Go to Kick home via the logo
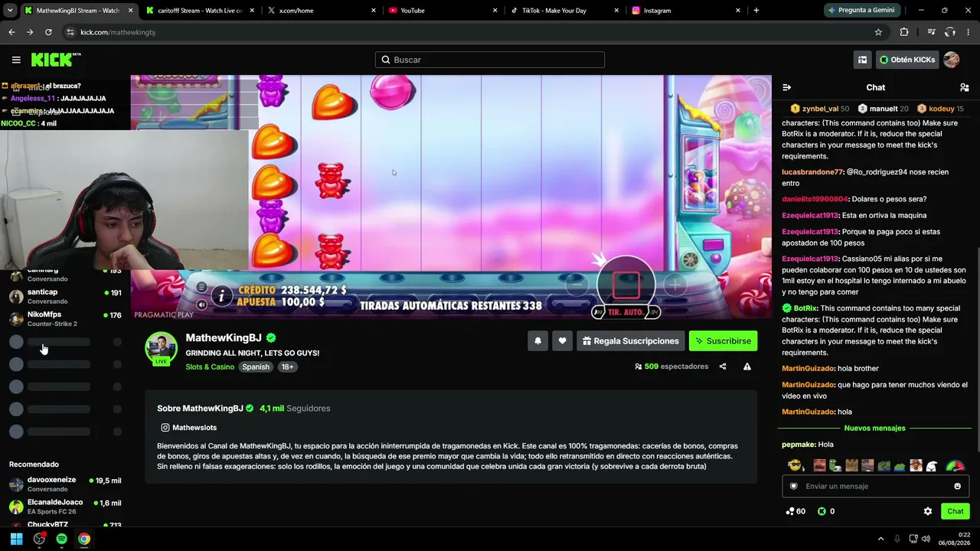Viewport: 980px width, 551px height. coord(56,60)
